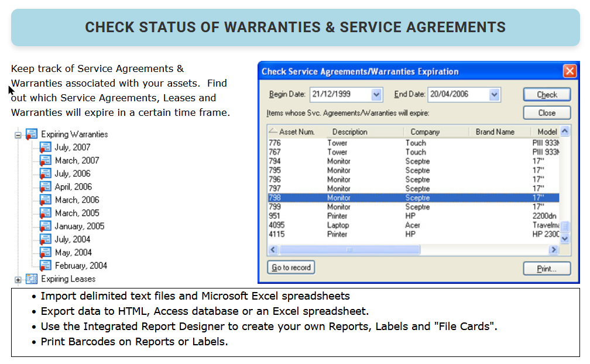
Task: Select July, 2004 tree label
Action: (73, 239)
